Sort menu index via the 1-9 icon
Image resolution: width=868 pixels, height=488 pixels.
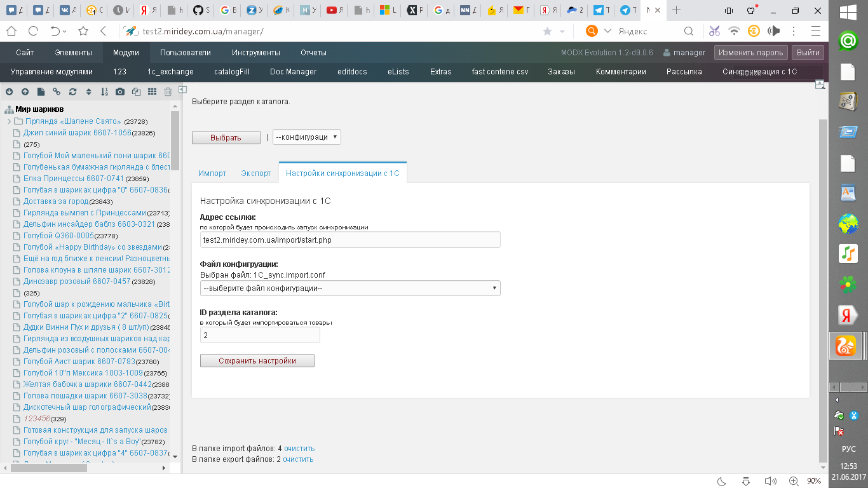pyautogui.click(x=105, y=92)
